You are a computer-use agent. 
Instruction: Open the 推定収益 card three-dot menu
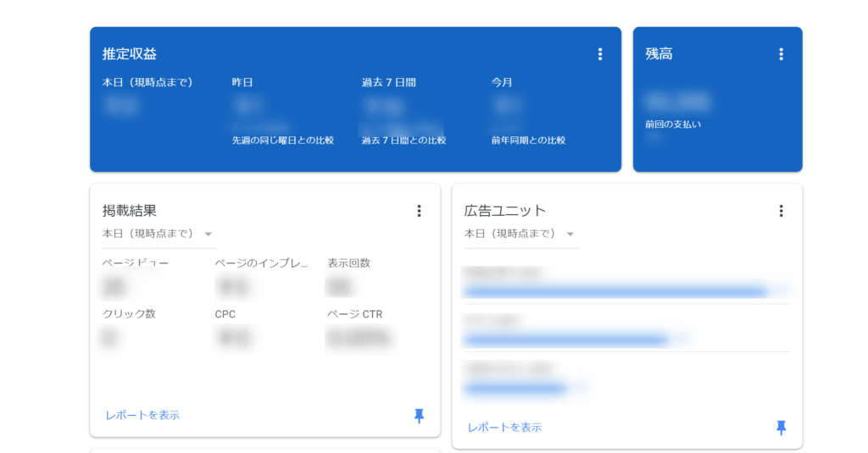pos(600,54)
